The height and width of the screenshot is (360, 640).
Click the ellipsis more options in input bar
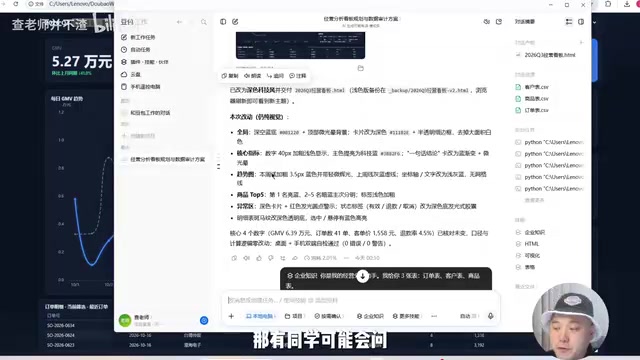pyautogui.click(x=434, y=316)
